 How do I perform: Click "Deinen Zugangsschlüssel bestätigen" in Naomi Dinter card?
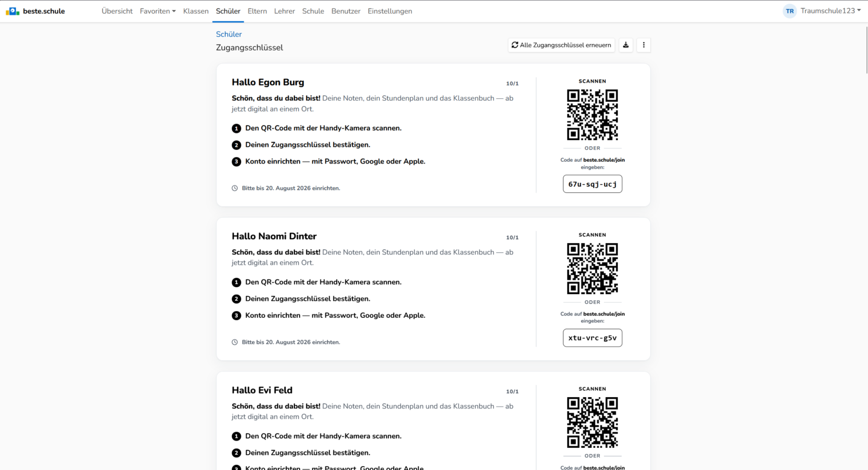(308, 299)
